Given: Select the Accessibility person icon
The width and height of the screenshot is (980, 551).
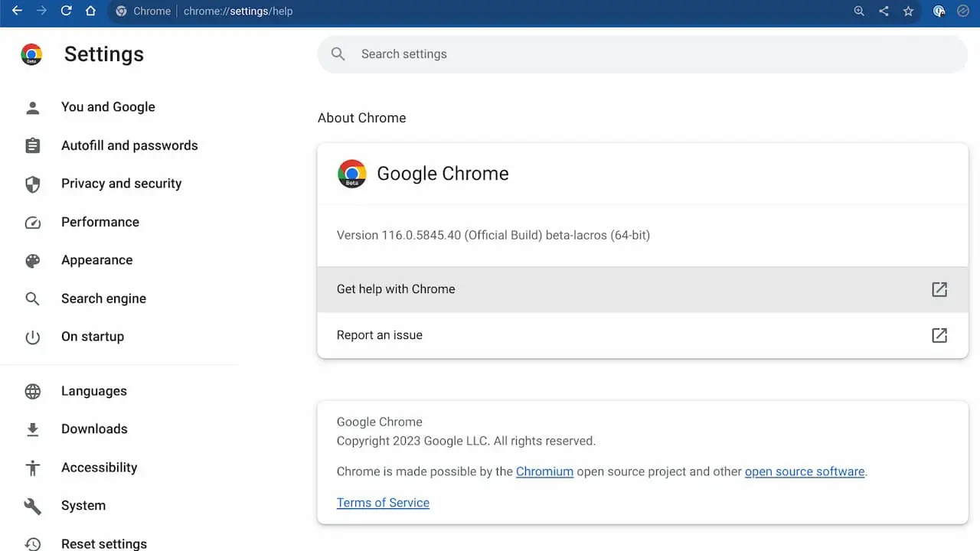Looking at the screenshot, I should [x=32, y=467].
